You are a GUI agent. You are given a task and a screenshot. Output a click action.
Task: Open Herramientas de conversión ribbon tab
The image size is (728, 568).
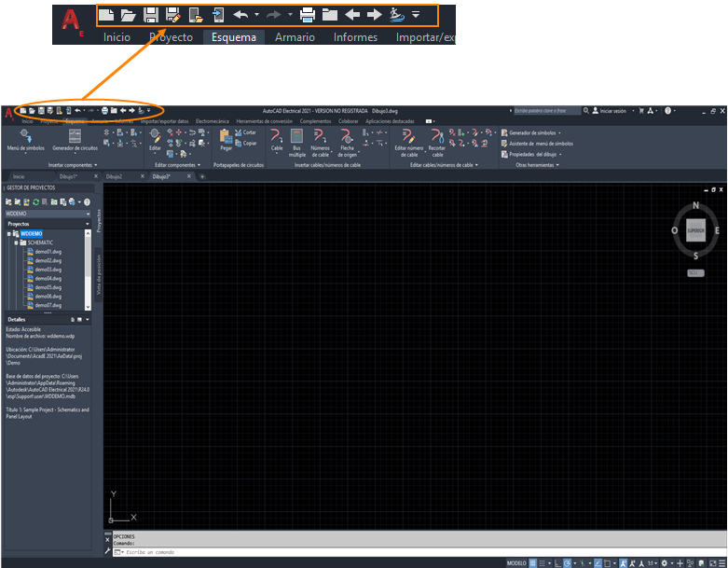(264, 121)
